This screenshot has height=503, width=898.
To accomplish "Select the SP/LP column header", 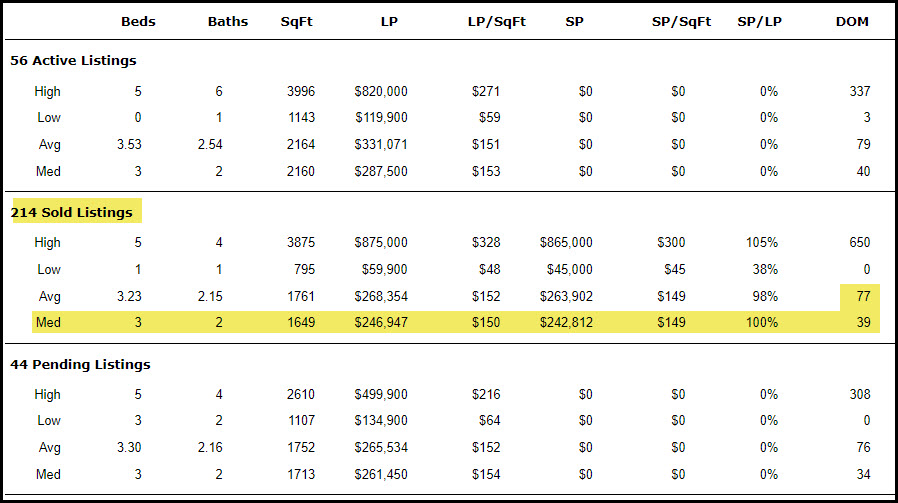I will pos(757,21).
